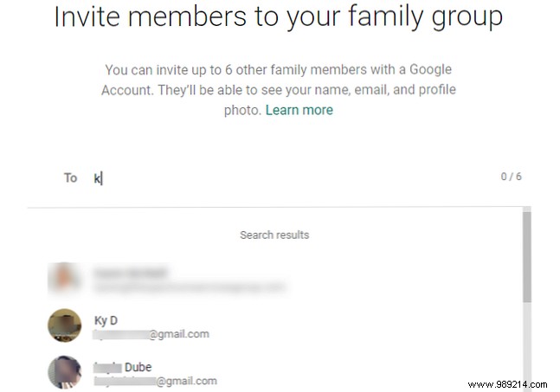The height and width of the screenshot is (392, 560).
Task: Click the 0 / 6 invite counter
Action: coord(511,177)
